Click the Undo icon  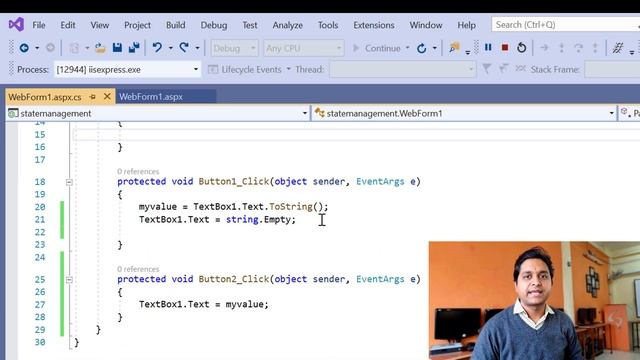[157, 48]
